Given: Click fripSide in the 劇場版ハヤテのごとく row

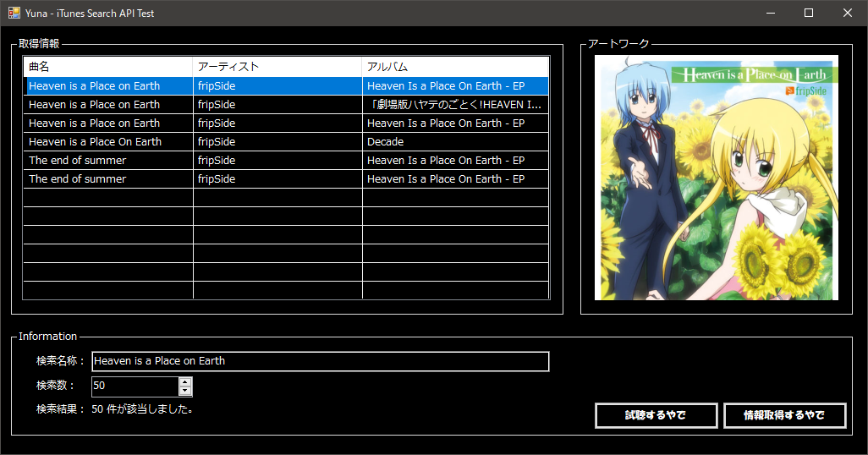Looking at the screenshot, I should pos(277,105).
